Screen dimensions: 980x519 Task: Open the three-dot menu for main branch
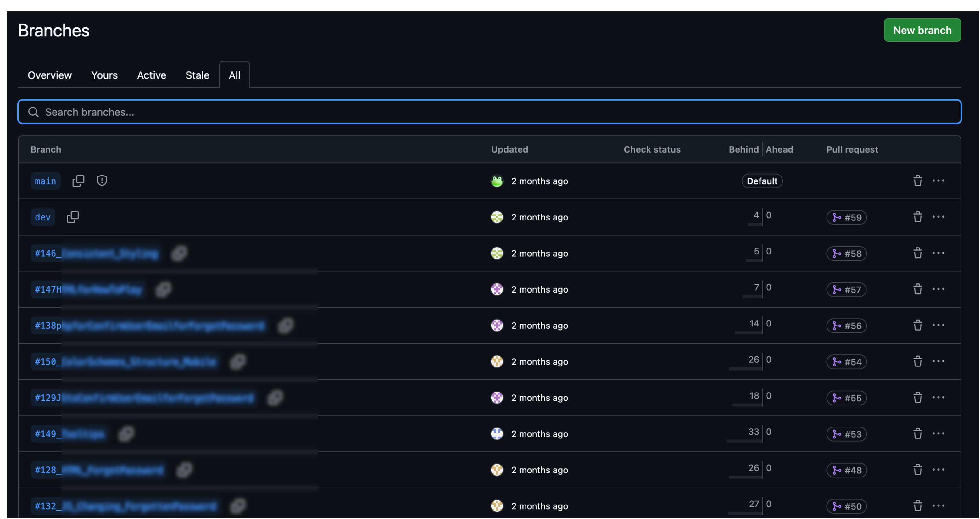938,181
